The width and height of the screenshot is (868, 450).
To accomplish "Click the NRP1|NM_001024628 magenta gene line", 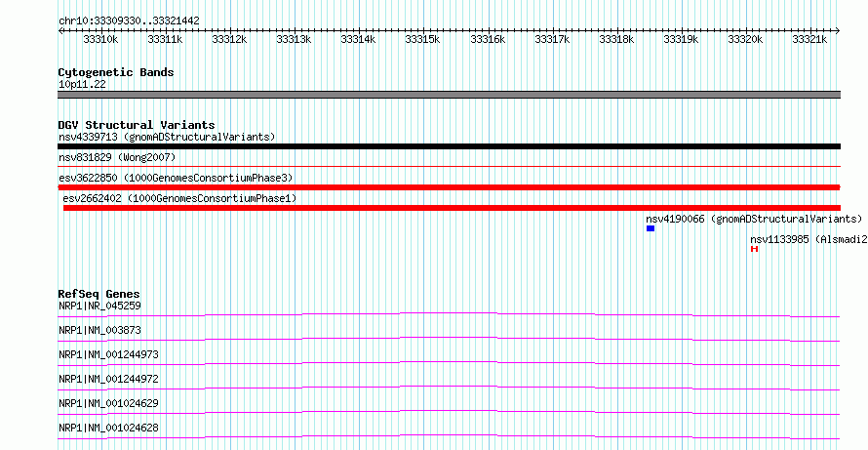I will 449,436.
